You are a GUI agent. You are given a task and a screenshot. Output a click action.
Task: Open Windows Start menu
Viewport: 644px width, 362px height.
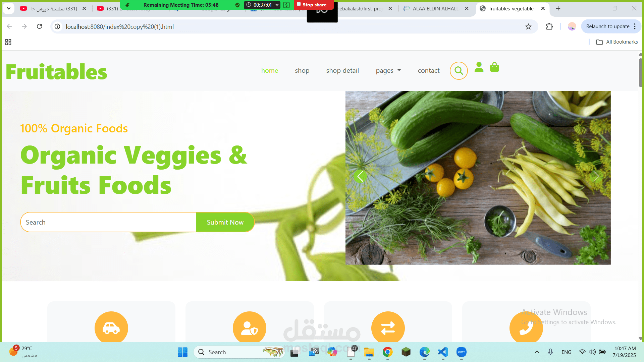tap(182, 352)
